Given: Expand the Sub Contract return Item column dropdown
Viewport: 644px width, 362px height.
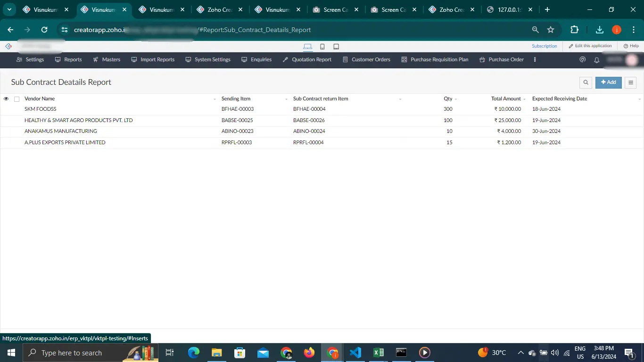Looking at the screenshot, I should coord(400,99).
